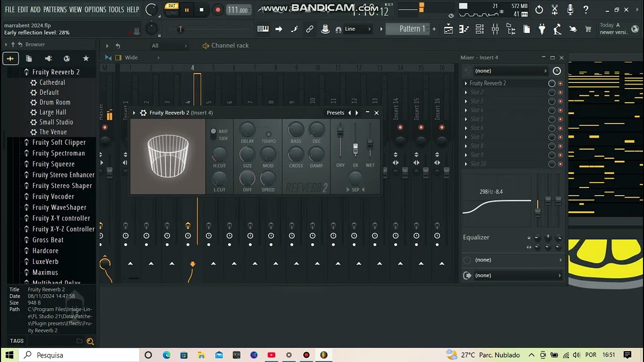Click the tempo 111.000 field
This screenshot has height=362, width=644.
tap(238, 10)
